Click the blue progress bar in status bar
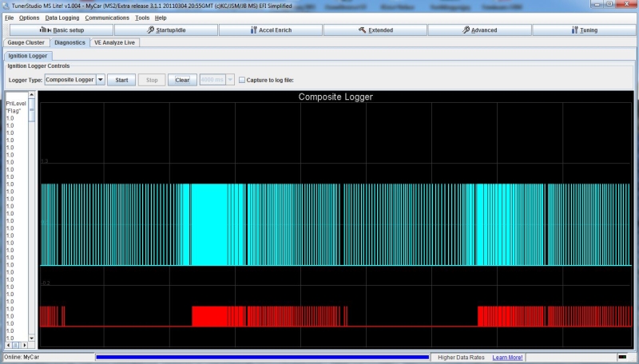The image size is (639, 364). [x=262, y=357]
